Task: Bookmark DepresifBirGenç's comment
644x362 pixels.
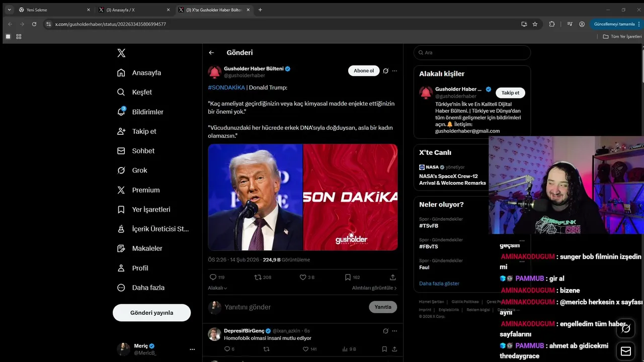Action: [x=384, y=349]
